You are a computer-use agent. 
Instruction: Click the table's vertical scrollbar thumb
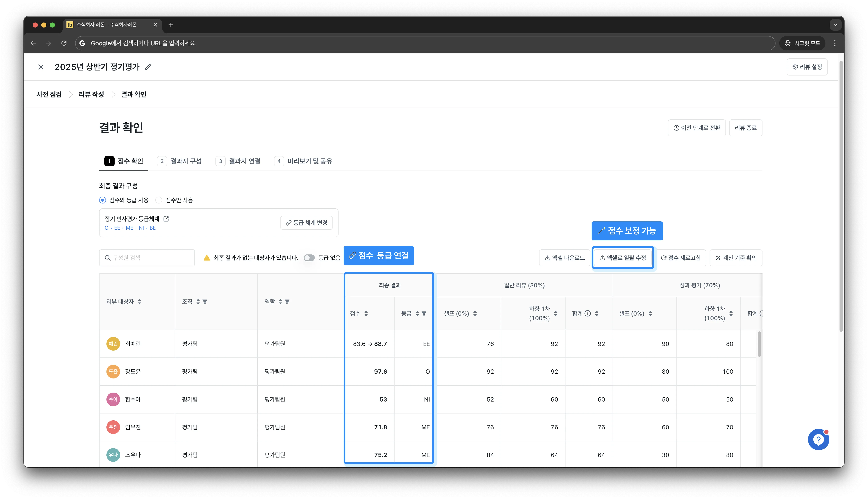click(759, 344)
